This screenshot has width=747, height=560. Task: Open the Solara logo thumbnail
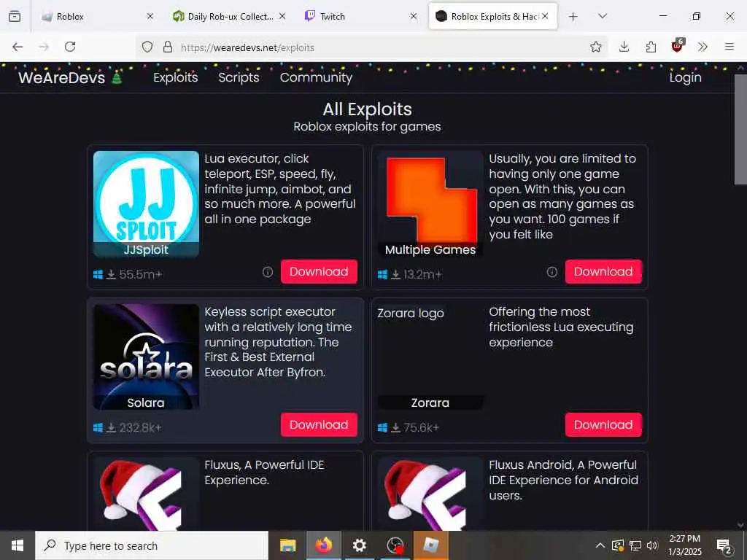(146, 357)
